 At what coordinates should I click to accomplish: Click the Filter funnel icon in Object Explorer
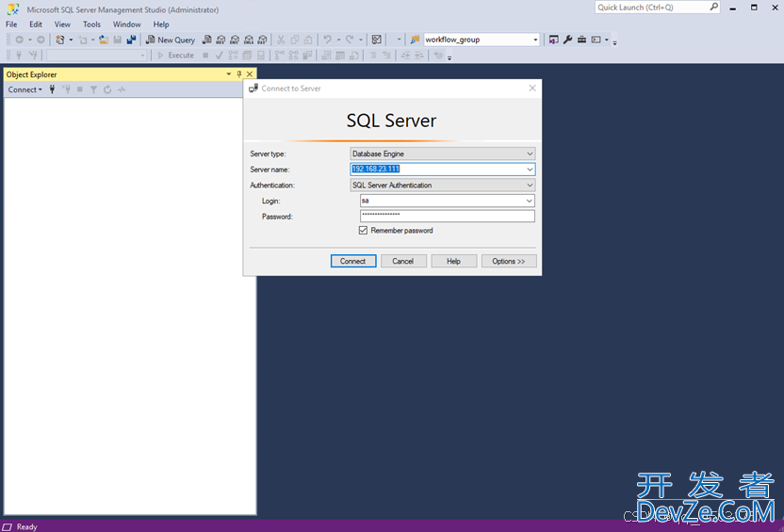[x=93, y=89]
